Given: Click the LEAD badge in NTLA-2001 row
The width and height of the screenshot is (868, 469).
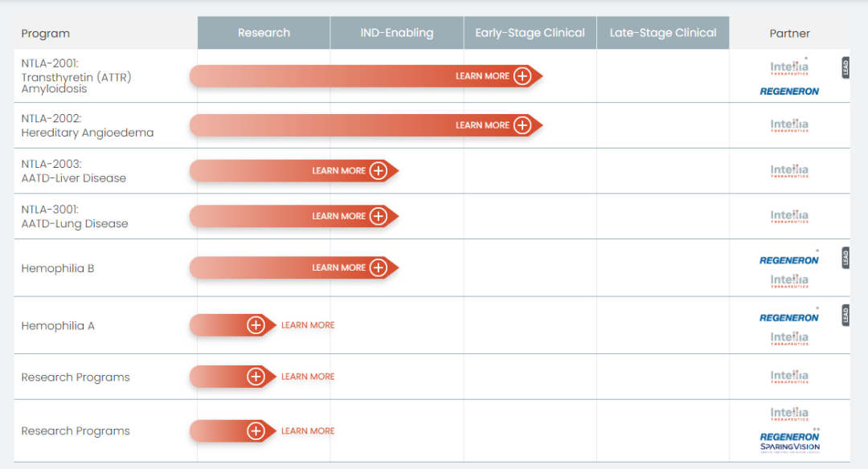Looking at the screenshot, I should coord(845,67).
